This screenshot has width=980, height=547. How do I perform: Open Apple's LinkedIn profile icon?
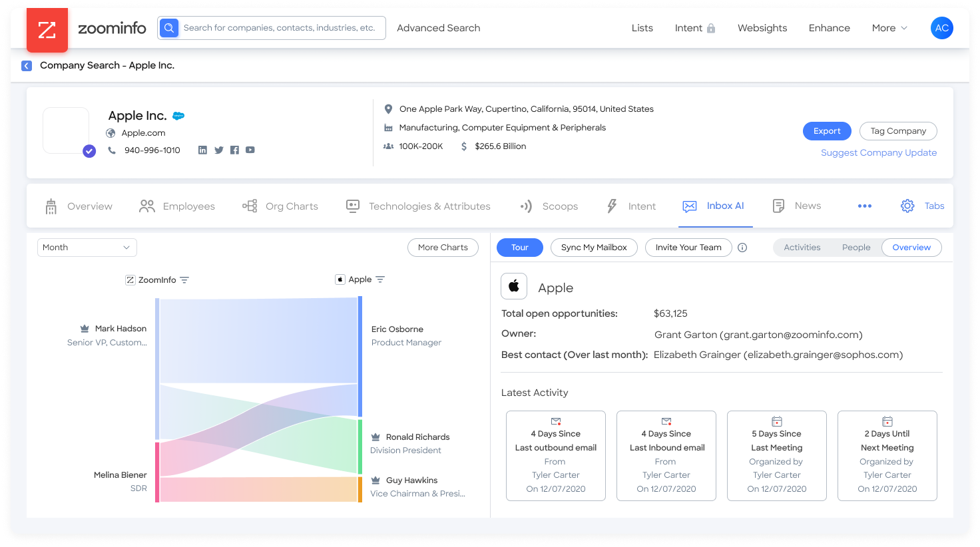click(202, 150)
